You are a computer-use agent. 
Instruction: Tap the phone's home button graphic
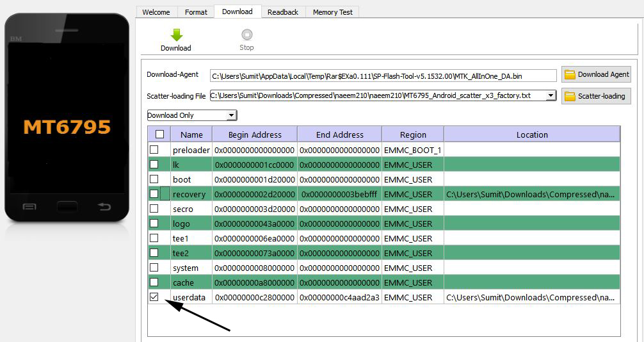67,206
